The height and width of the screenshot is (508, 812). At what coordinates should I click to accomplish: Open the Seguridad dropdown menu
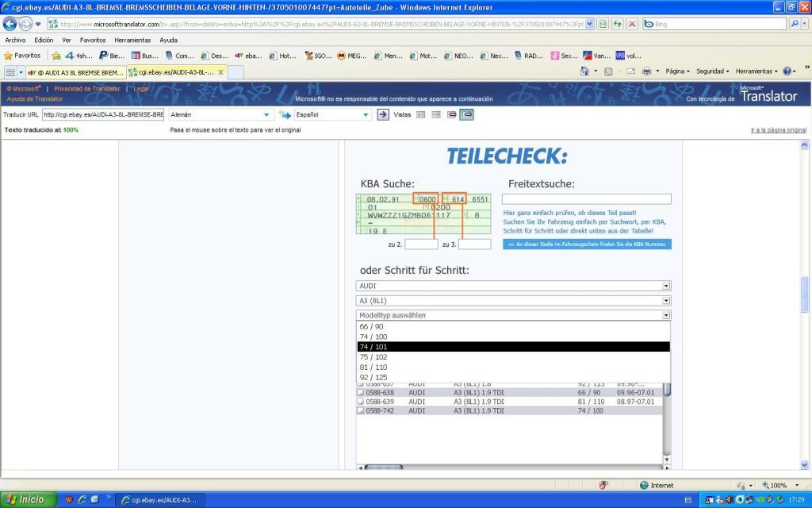click(x=713, y=71)
